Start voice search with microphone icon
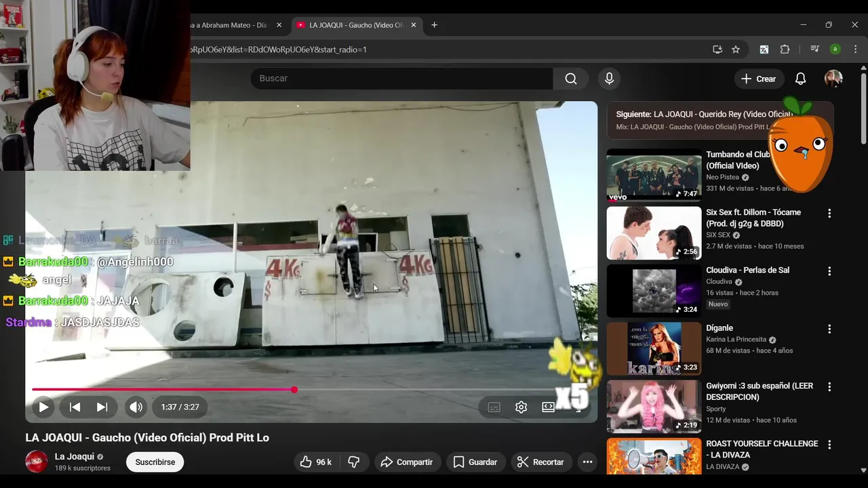Screen dimensions: 868x488 coord(609,79)
